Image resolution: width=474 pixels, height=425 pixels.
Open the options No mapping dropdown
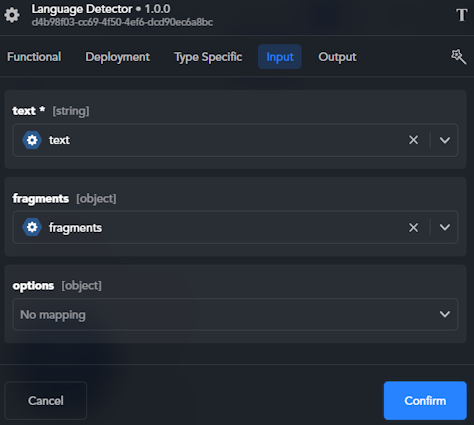click(x=235, y=314)
